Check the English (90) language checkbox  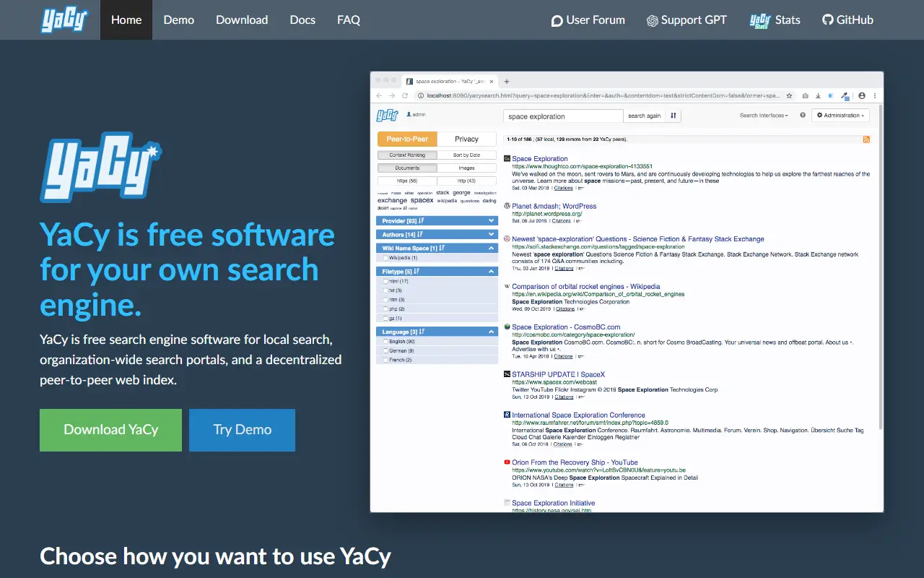(x=385, y=341)
